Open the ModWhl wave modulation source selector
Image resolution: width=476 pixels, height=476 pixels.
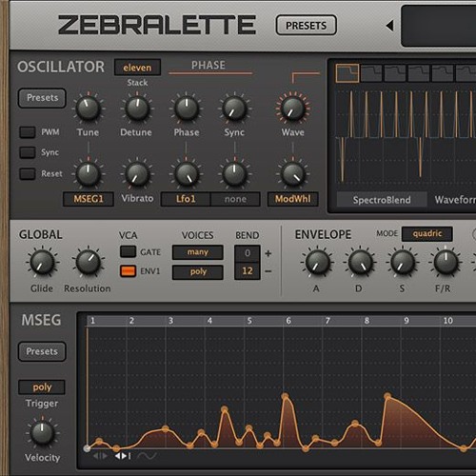coord(292,199)
